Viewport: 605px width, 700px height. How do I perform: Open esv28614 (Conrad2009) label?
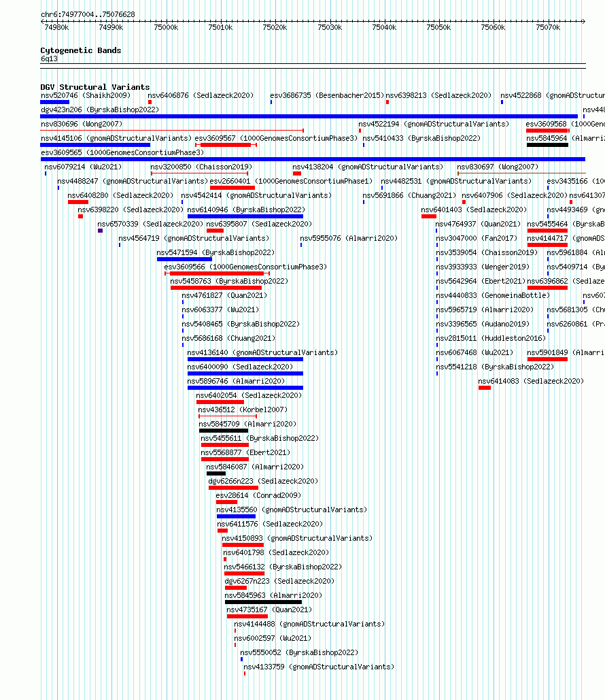pyautogui.click(x=258, y=495)
